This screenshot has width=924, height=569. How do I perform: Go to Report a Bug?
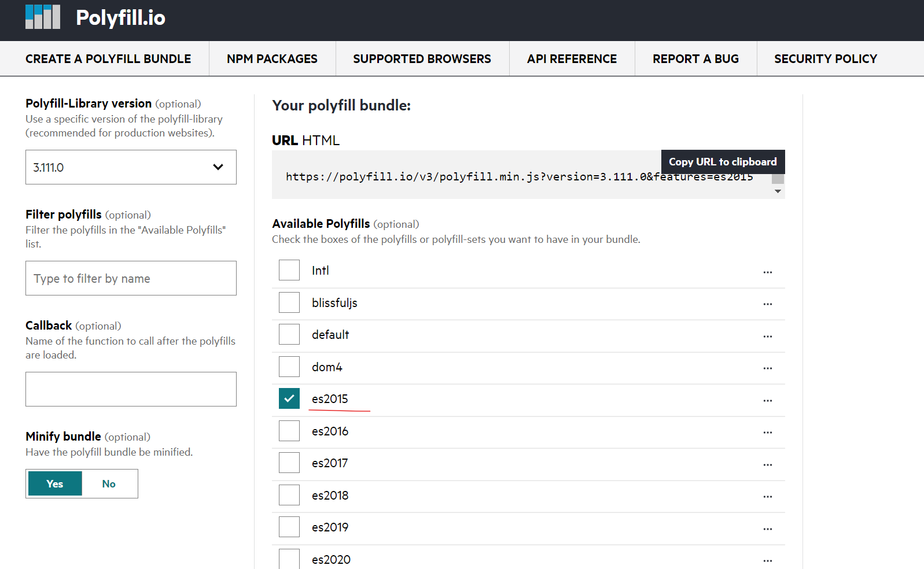[695, 58]
